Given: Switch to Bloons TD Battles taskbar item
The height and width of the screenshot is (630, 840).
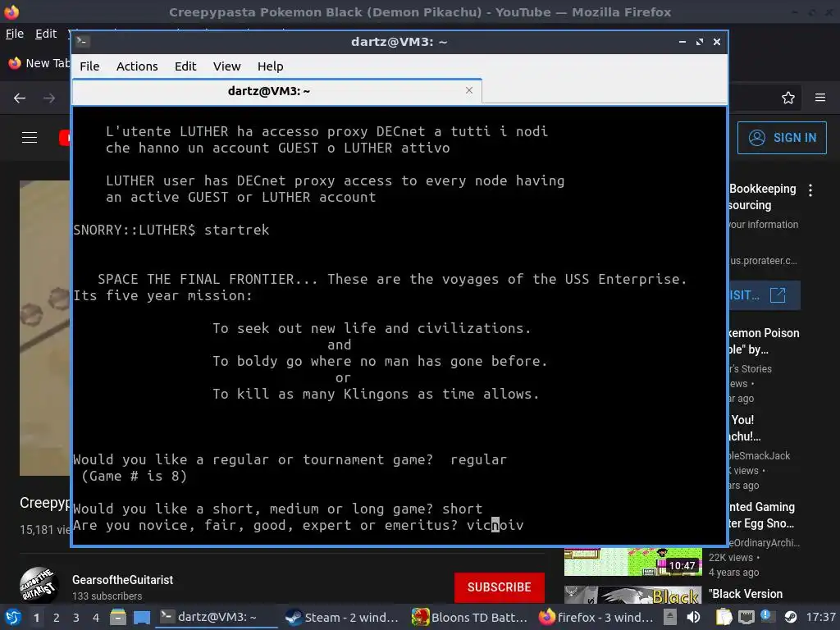Looking at the screenshot, I should 470,617.
